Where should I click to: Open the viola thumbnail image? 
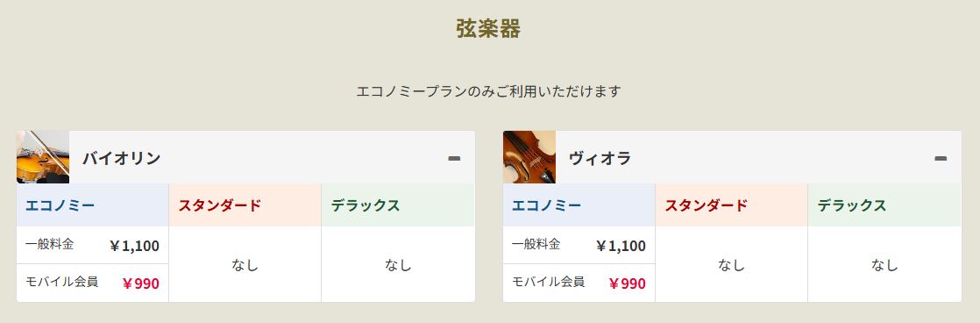(x=529, y=157)
